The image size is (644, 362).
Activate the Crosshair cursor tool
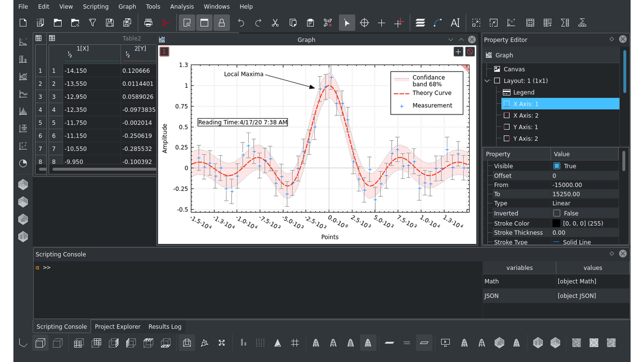(x=364, y=23)
